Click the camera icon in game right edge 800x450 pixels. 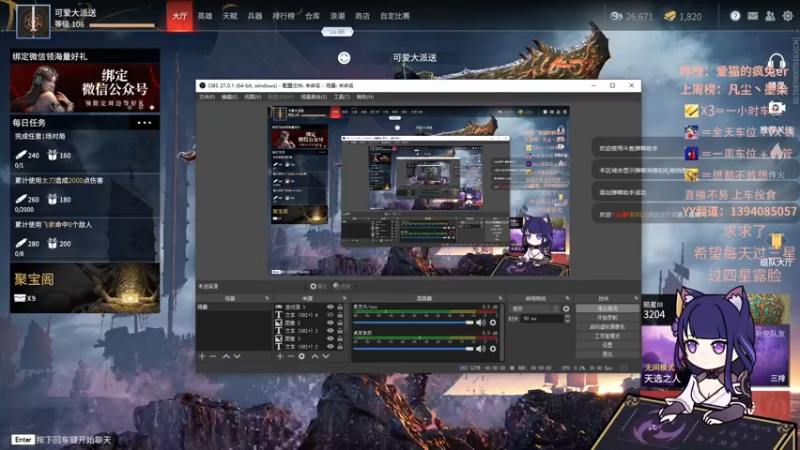pos(777,108)
